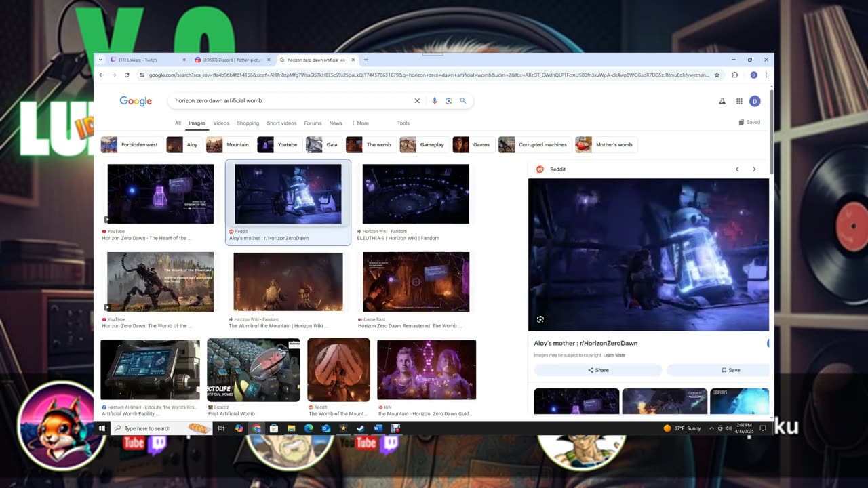Go to the Google logo homepage

[x=136, y=101]
